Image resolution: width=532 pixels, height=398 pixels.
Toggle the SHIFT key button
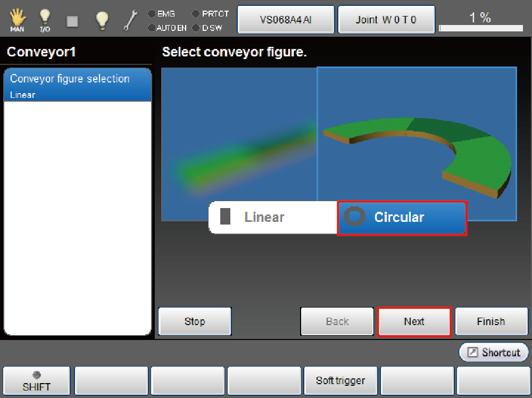tap(36, 381)
